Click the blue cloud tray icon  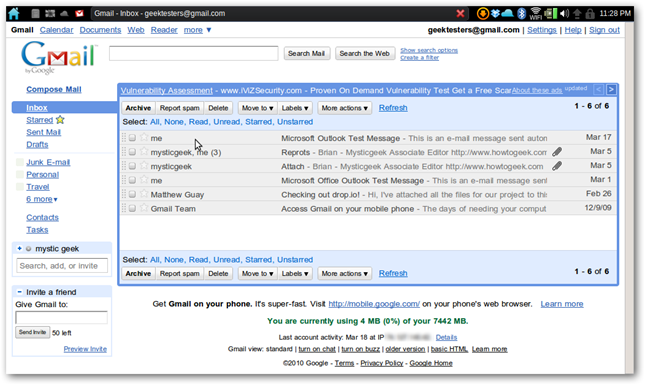[508, 13]
